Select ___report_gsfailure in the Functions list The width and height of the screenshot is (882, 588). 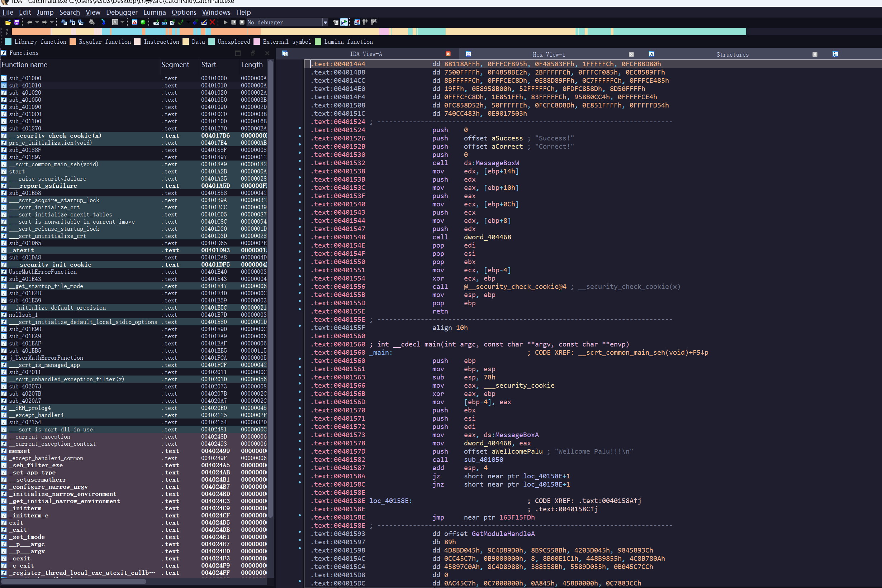[x=134, y=186]
